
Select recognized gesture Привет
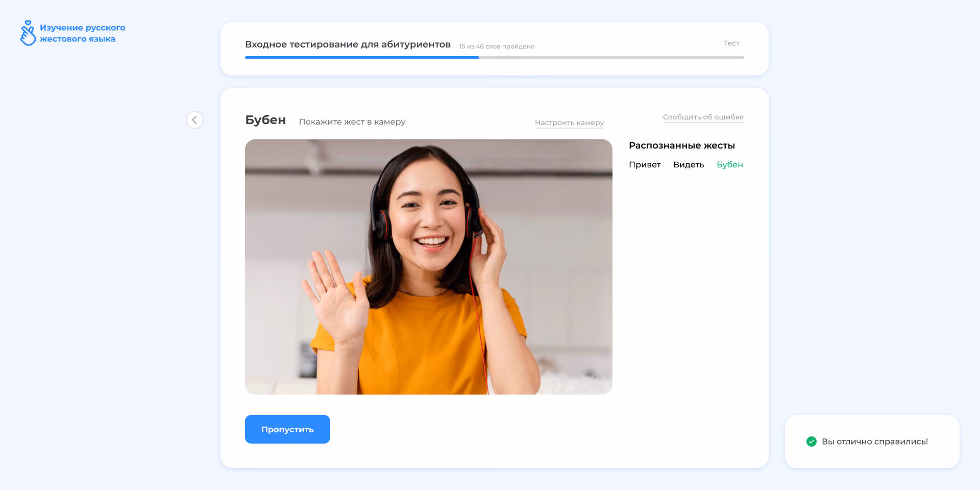(645, 165)
